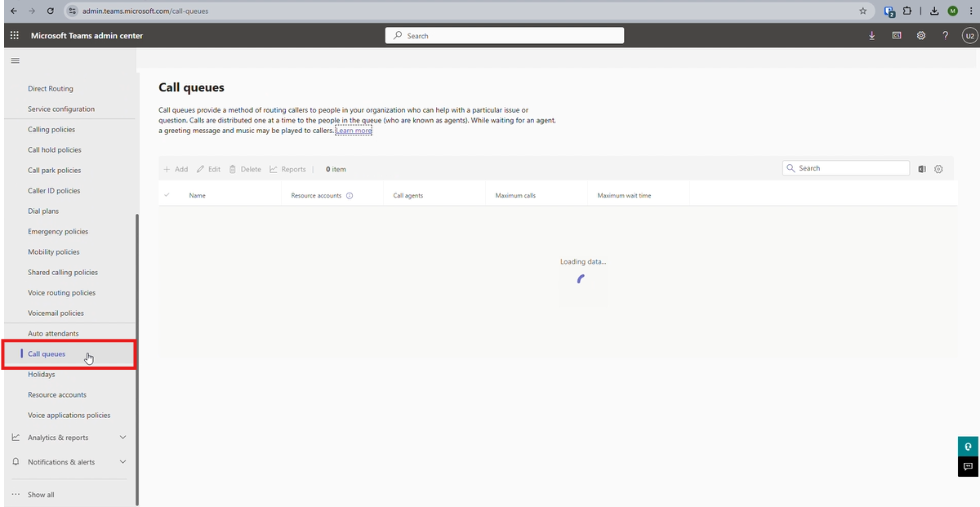This screenshot has height=507, width=980.
Task: Open the app launcher waffle icon
Action: coord(15,36)
